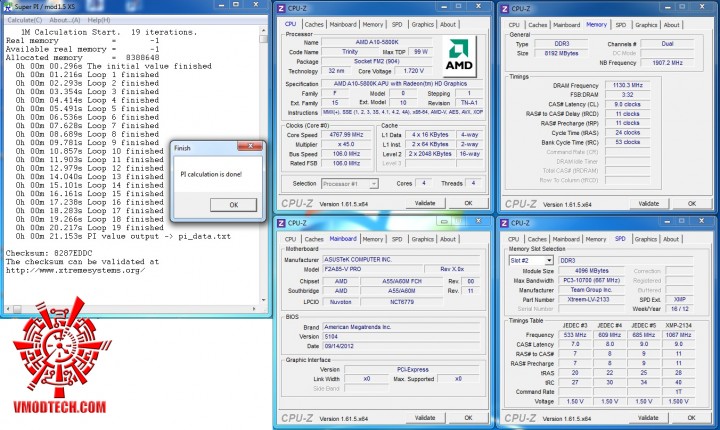This screenshot has width=720, height=430.
Task: Click the NB Frequency value 1907.2 MHz
Action: point(667,62)
